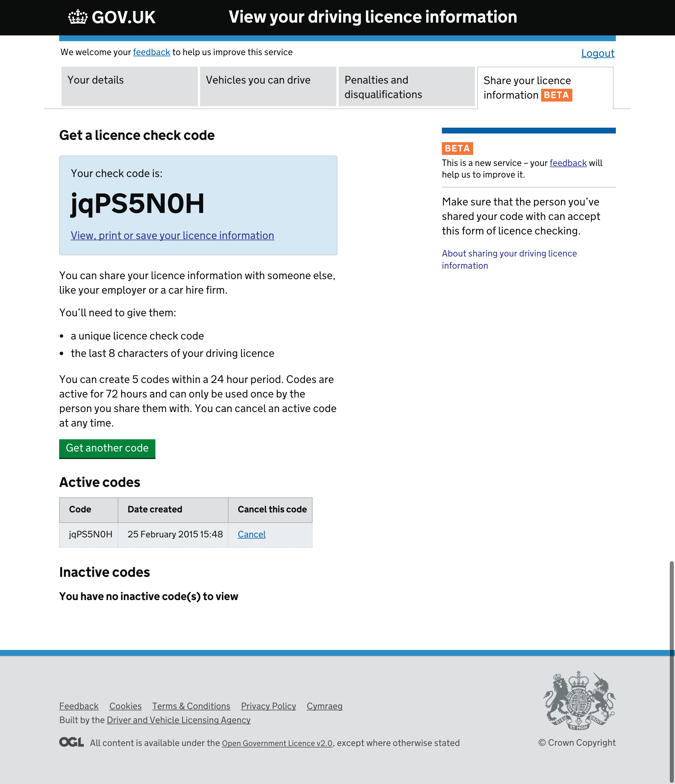Click the Logout link
This screenshot has width=675, height=784.
[598, 53]
